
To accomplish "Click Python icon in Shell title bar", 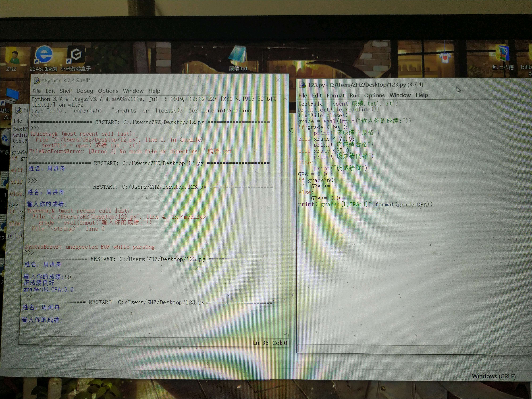I will (x=37, y=80).
